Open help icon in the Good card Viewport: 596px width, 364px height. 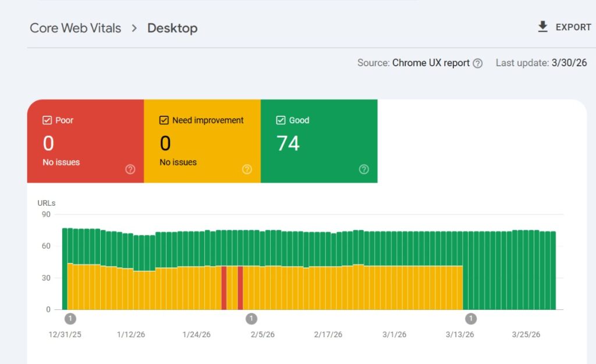click(364, 169)
